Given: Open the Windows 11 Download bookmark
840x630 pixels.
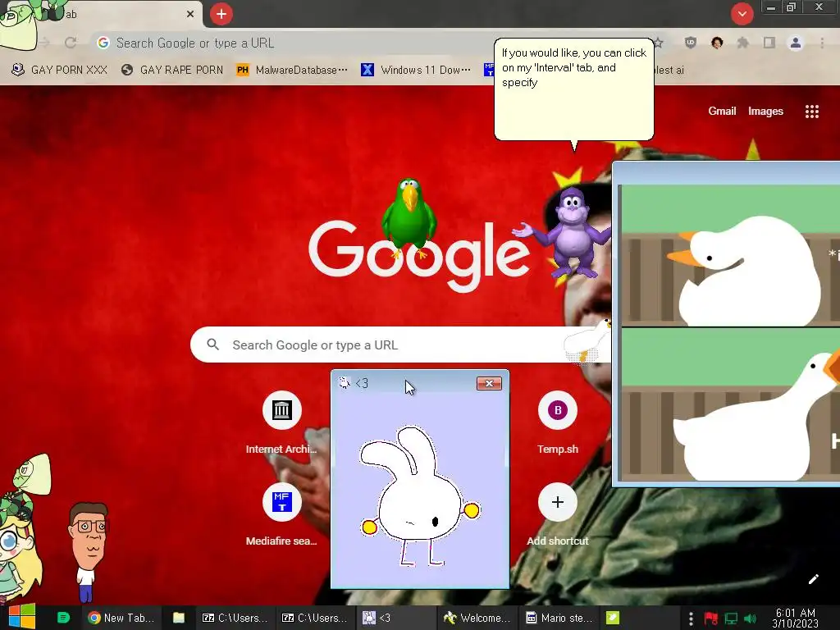Looking at the screenshot, I should pos(416,70).
